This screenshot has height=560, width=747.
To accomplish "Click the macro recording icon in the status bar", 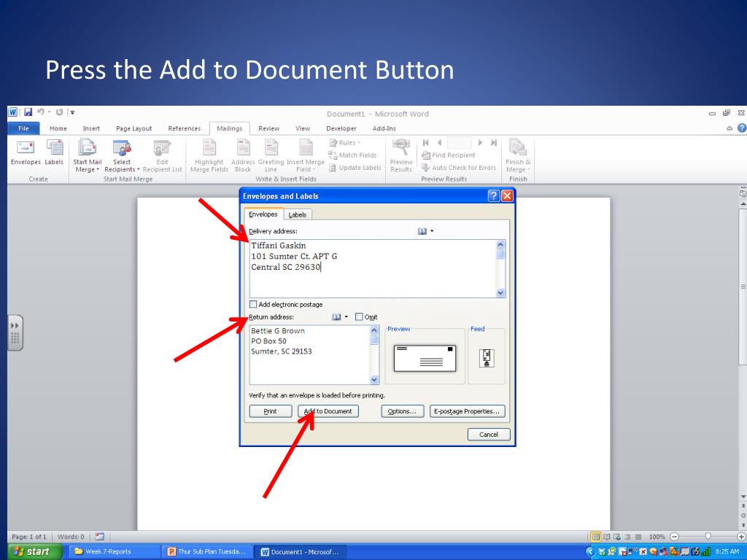I will pos(99,537).
